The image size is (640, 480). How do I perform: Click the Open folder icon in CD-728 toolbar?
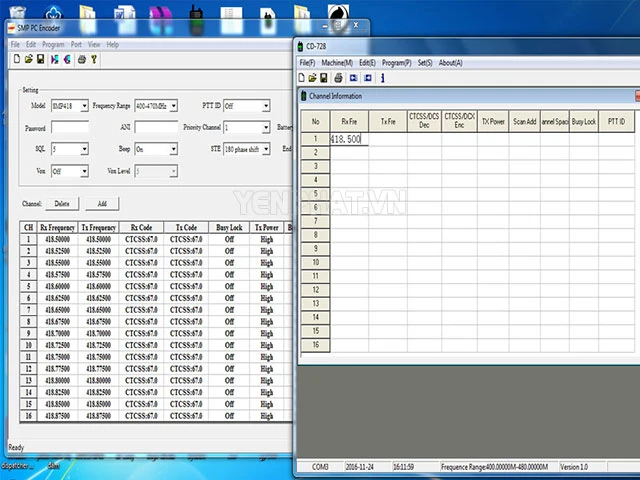(x=313, y=77)
